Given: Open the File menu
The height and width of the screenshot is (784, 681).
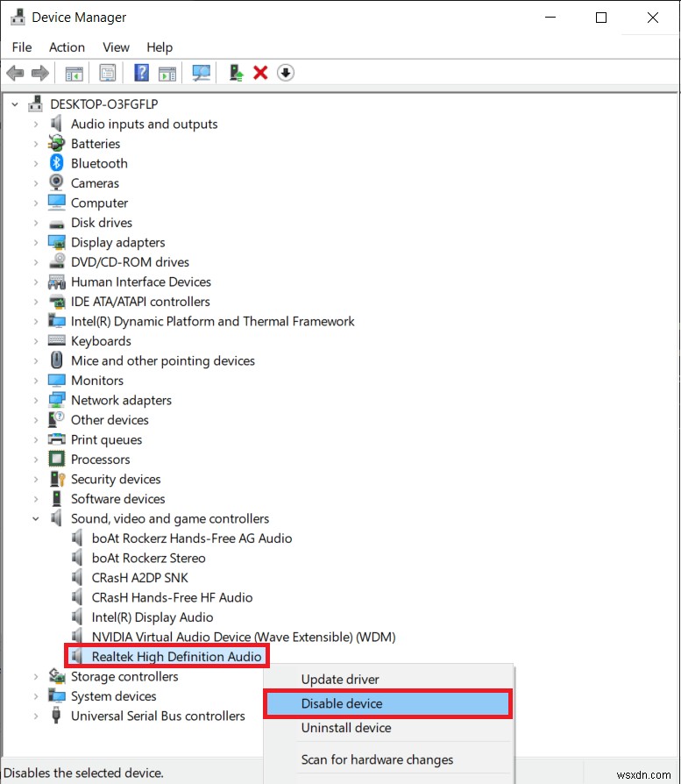Looking at the screenshot, I should point(22,47).
